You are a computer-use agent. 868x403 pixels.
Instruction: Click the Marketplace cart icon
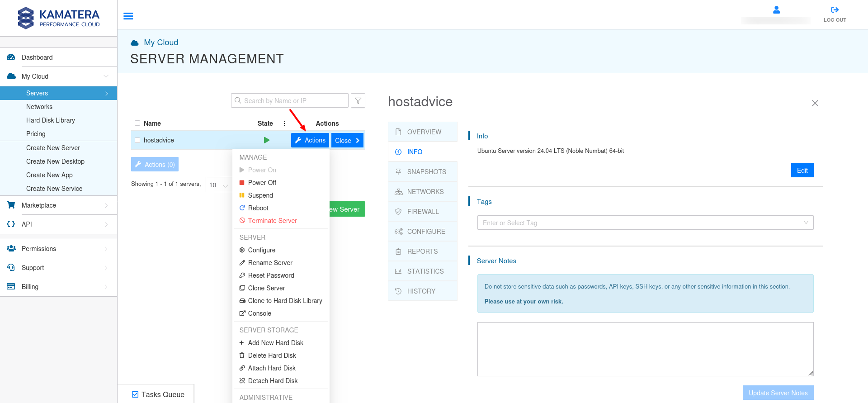(11, 205)
